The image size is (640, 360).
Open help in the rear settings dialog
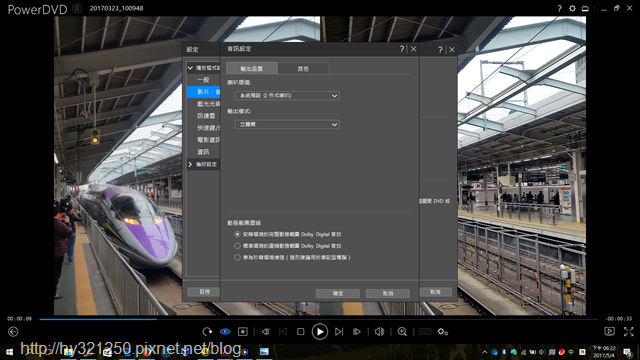point(440,50)
